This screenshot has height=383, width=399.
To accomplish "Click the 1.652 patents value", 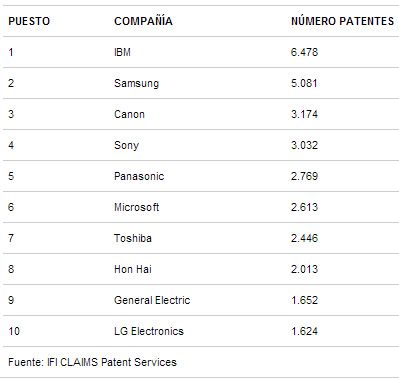I will tap(304, 300).
